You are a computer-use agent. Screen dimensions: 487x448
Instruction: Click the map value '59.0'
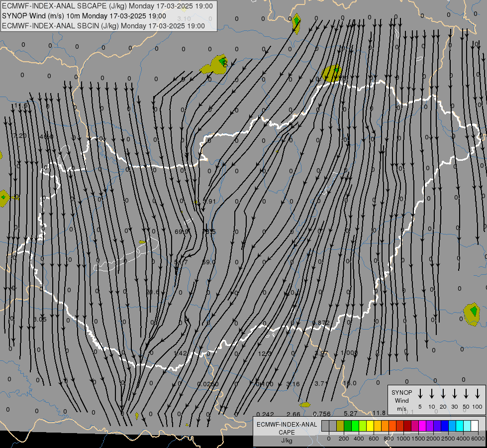(209, 262)
